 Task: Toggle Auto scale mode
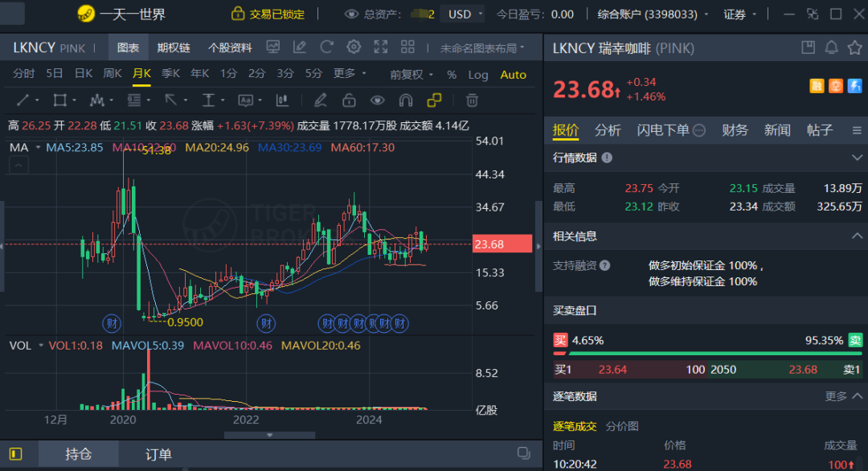point(513,74)
